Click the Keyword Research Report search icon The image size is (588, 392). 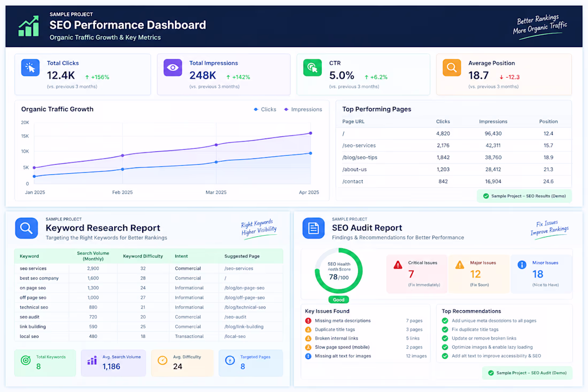coord(26,228)
